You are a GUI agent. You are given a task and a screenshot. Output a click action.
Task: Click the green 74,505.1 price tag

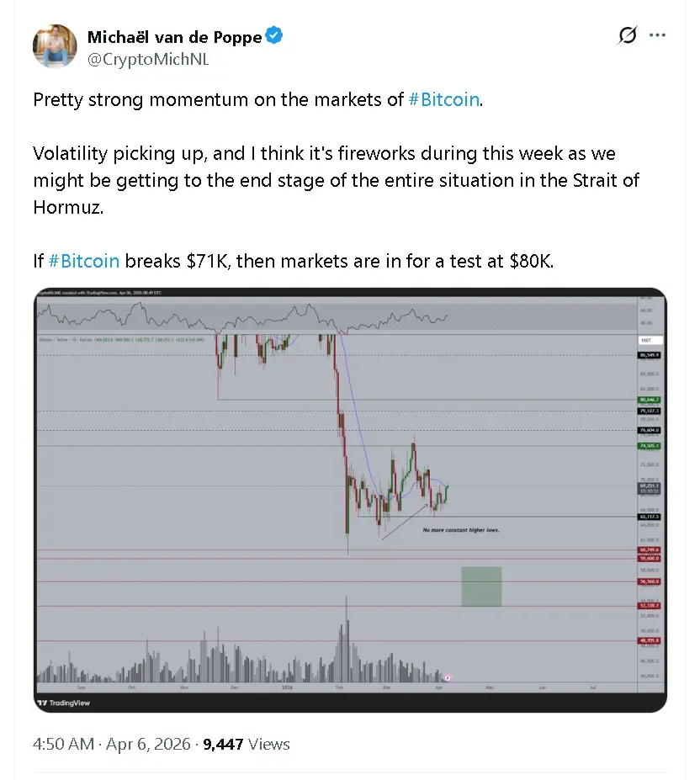pyautogui.click(x=650, y=445)
